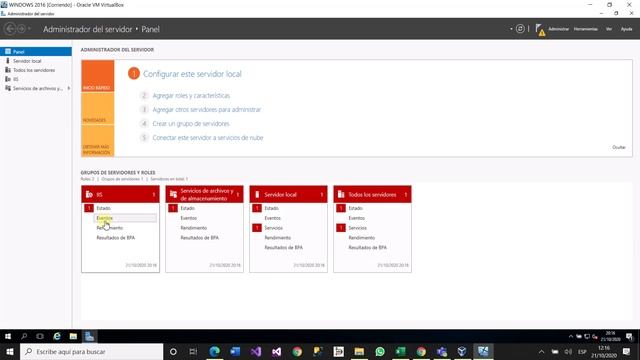Click Conectar este servidor a servicios de nube

click(208, 138)
